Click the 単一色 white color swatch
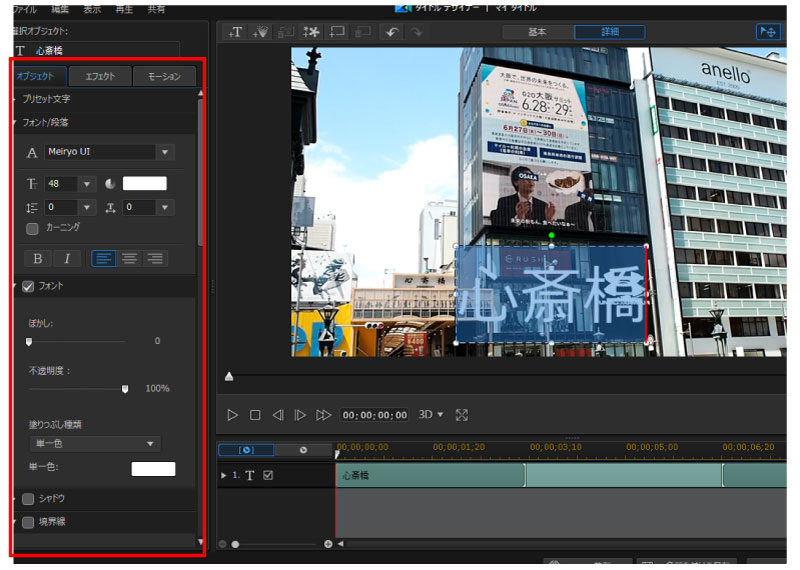Image resolution: width=800 pixels, height=570 pixels. tap(153, 468)
